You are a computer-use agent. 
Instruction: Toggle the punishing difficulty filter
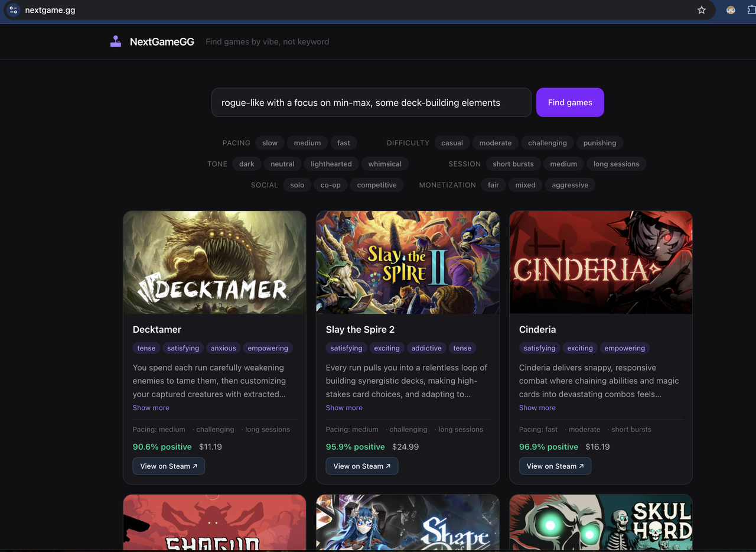tap(599, 143)
